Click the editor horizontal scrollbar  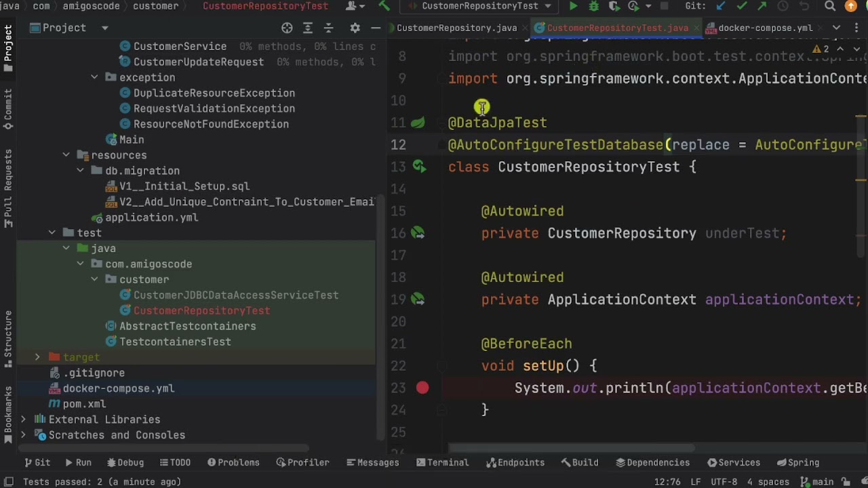click(572, 448)
